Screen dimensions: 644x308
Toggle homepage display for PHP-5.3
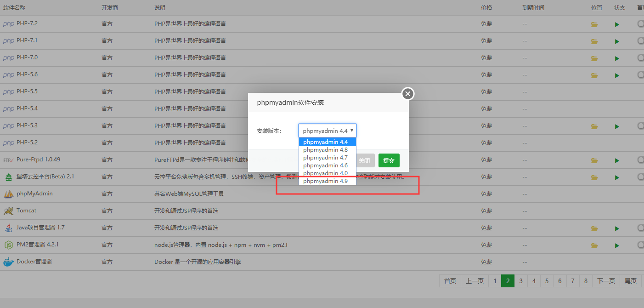(641, 125)
